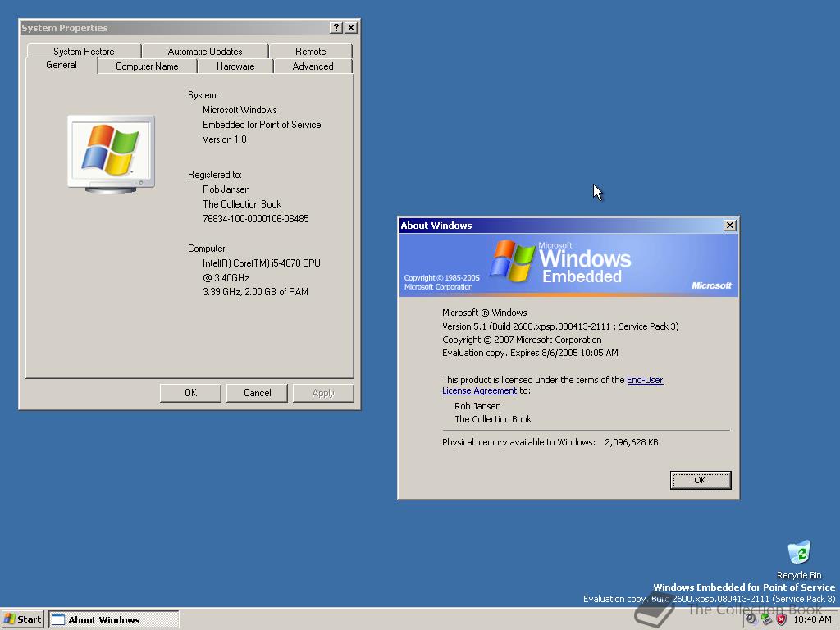Click the 'Registered to:' label
840x630 pixels.
pyautogui.click(x=214, y=175)
